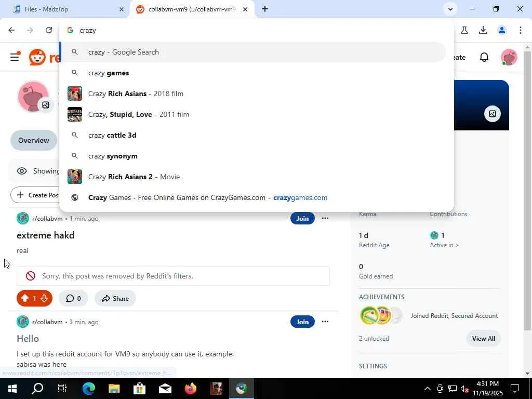Open File Explorer from taskbar
Viewport: 532px width, 399px height.
[114, 389]
